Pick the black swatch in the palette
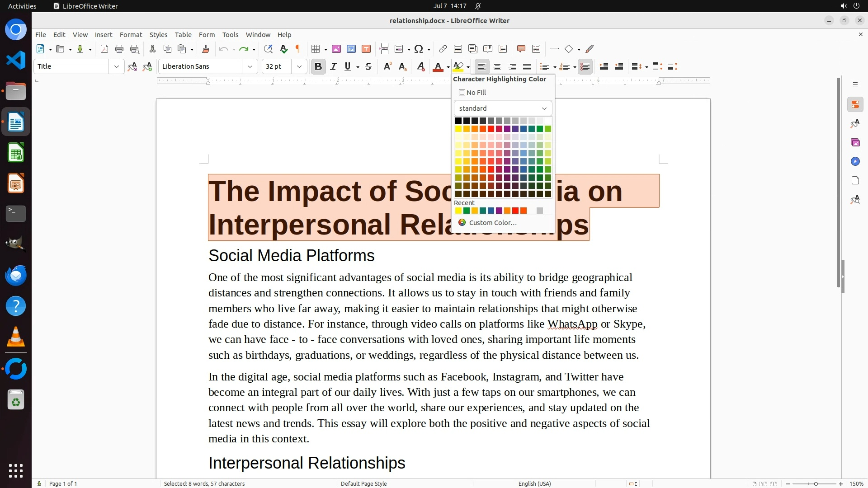This screenshot has width=868, height=488. coord(458,121)
